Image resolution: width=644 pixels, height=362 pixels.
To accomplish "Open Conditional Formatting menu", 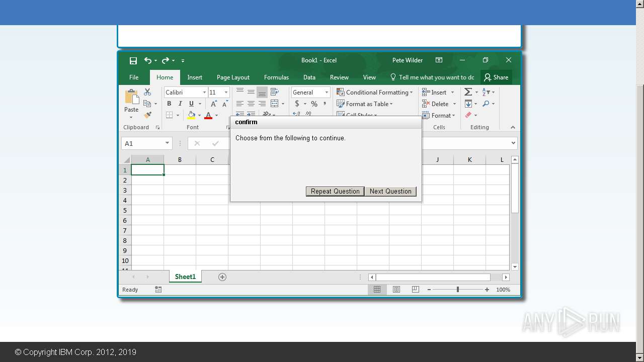I will tap(375, 93).
